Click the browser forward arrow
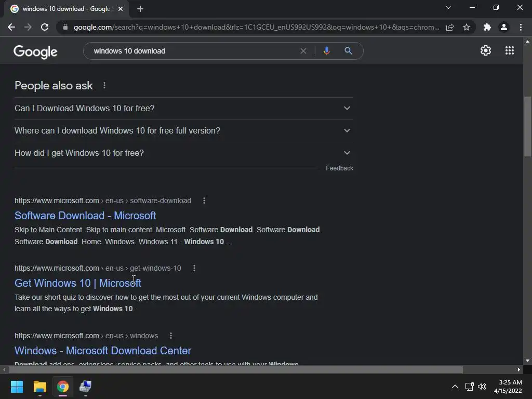532x399 pixels. 28,27
